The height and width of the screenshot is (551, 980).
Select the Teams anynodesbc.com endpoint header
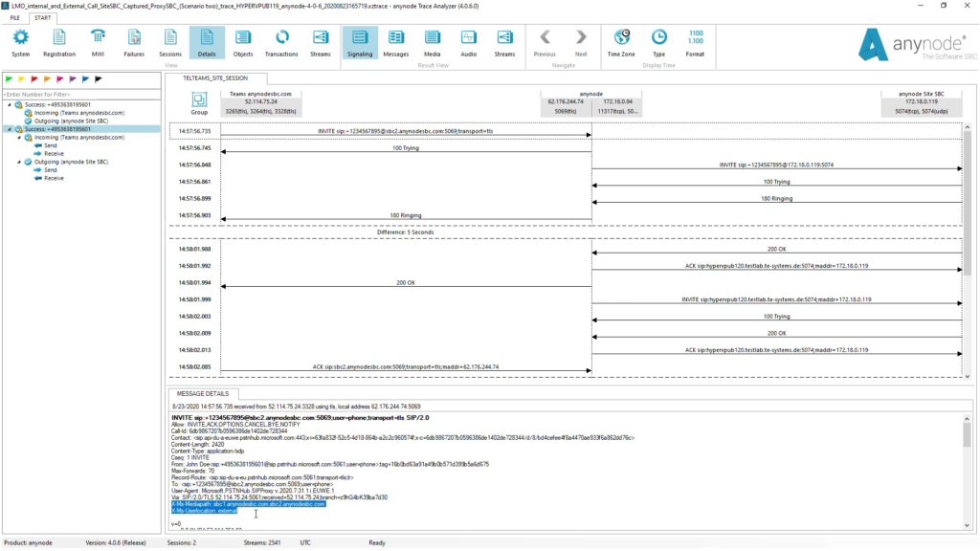coord(260,103)
